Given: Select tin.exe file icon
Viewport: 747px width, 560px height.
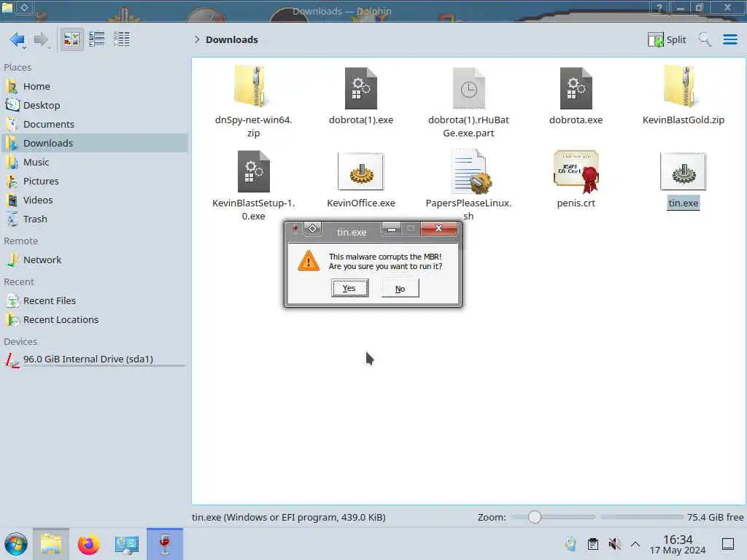Looking at the screenshot, I should [683, 171].
